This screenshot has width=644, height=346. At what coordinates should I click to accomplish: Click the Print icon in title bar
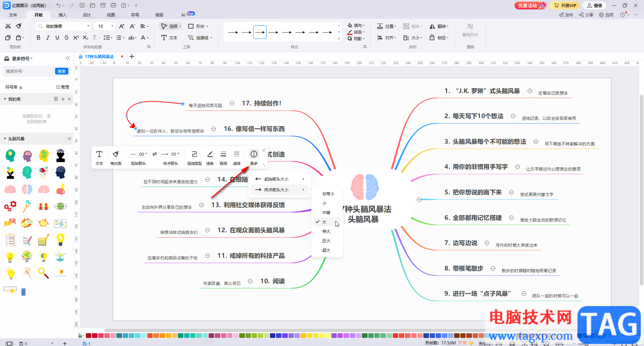(x=113, y=5)
